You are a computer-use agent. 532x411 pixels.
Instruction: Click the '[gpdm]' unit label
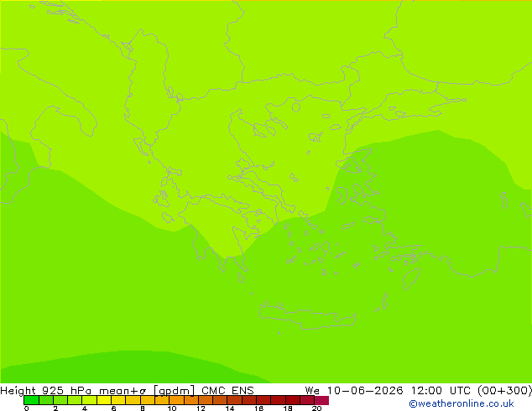click(175, 391)
